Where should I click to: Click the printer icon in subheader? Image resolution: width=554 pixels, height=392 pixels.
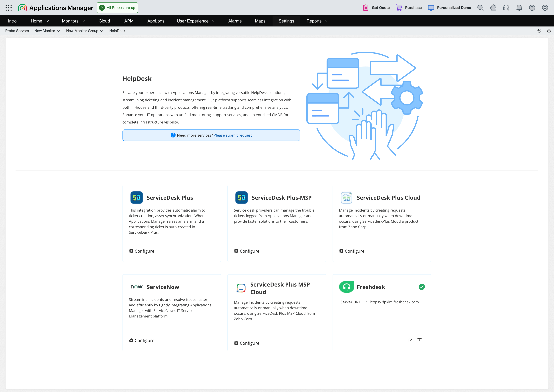[x=549, y=31]
